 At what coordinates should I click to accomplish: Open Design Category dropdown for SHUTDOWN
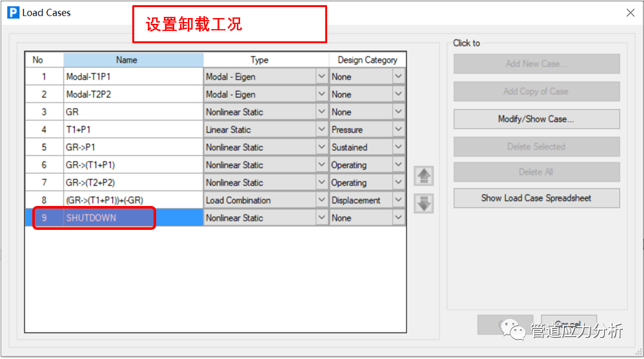point(398,218)
